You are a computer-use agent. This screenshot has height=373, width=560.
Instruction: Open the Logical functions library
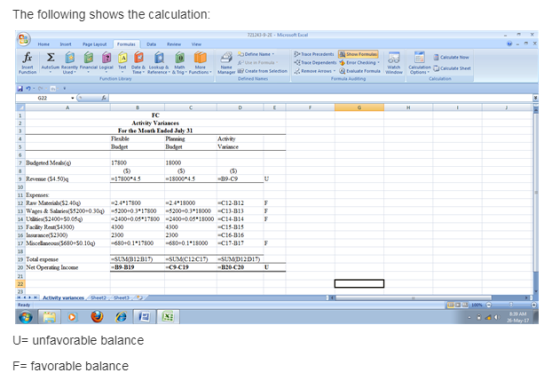coord(106,62)
